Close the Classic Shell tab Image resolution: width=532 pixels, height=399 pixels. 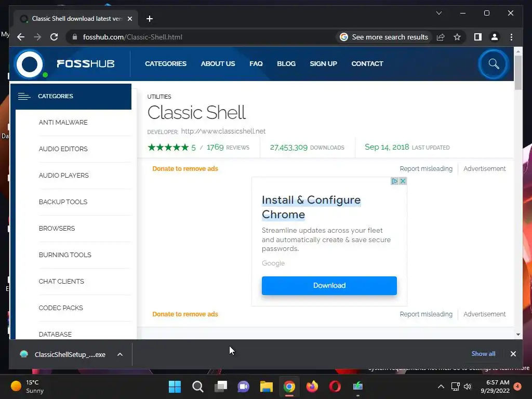pyautogui.click(x=129, y=19)
